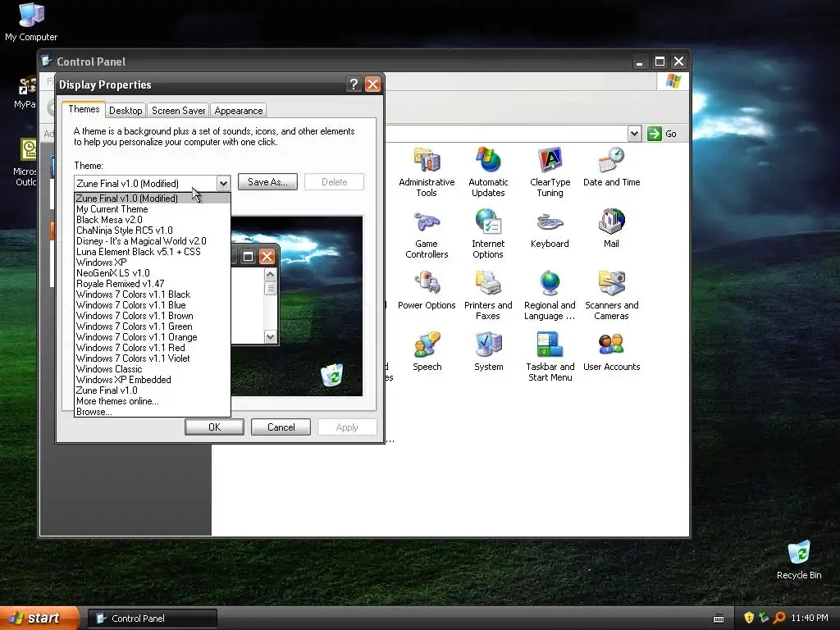Image resolution: width=840 pixels, height=630 pixels.
Task: Select Windows 7 Colors v1.1 Violet
Action: pos(153,358)
